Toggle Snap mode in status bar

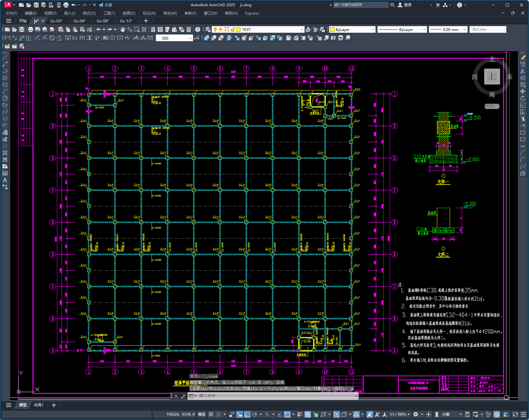coord(218,414)
